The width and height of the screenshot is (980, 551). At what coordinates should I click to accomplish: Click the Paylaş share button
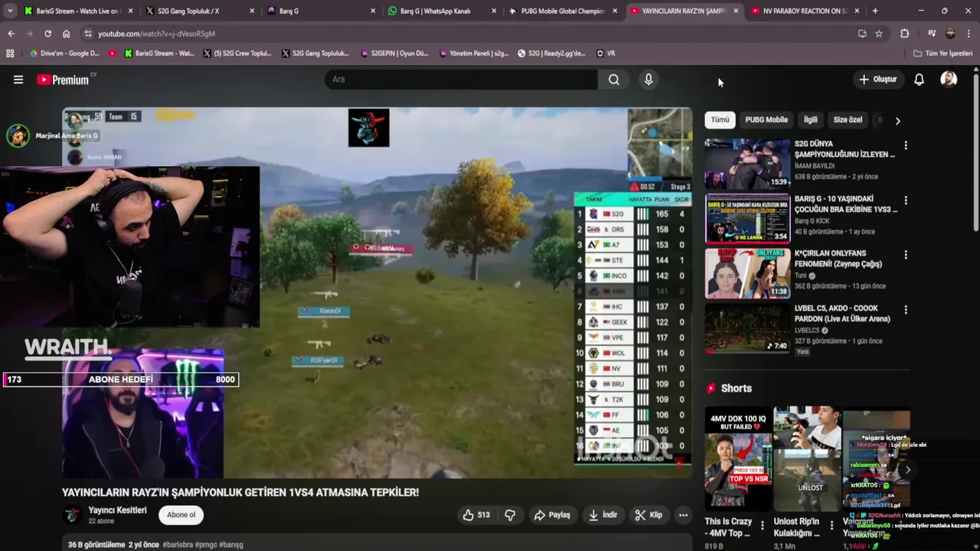tap(552, 515)
